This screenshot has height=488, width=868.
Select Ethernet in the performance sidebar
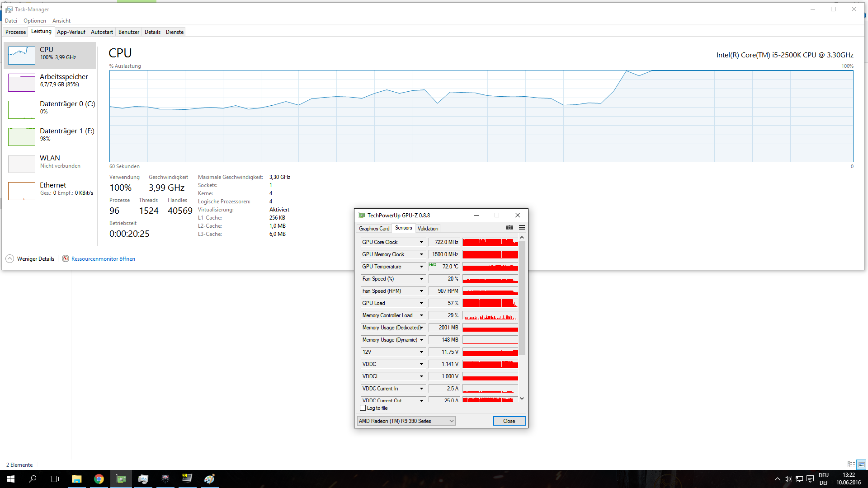point(50,191)
